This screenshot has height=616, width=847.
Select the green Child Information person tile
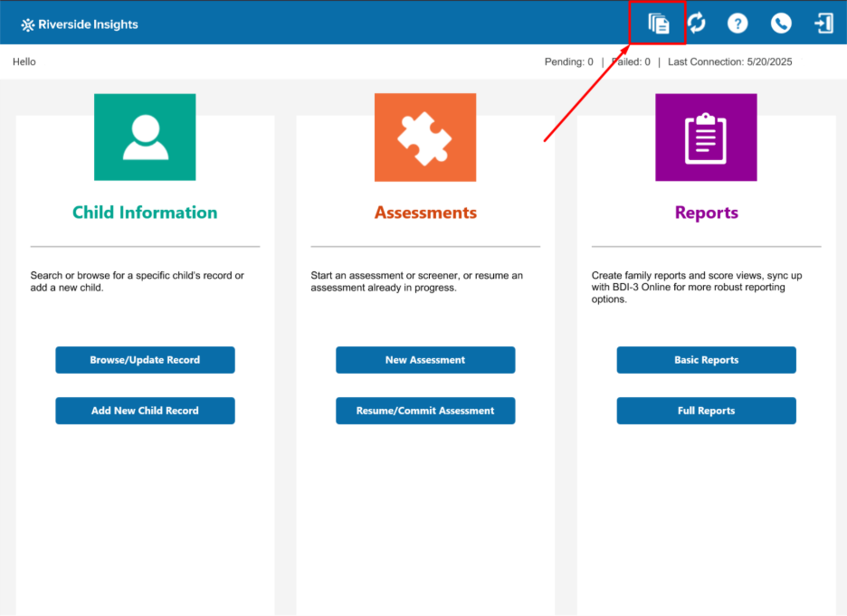pyautogui.click(x=145, y=137)
